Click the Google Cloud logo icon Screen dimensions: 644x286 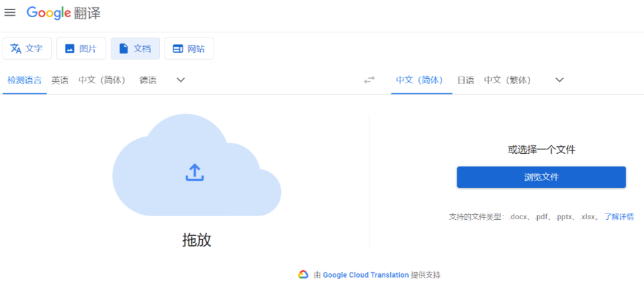(303, 275)
